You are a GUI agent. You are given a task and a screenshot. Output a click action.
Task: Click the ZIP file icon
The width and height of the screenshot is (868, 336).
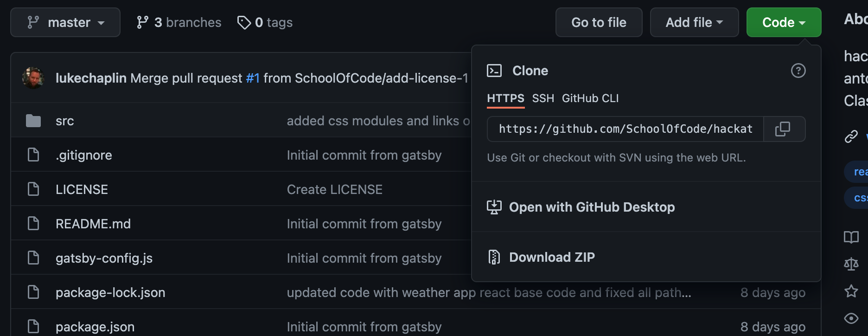point(494,257)
